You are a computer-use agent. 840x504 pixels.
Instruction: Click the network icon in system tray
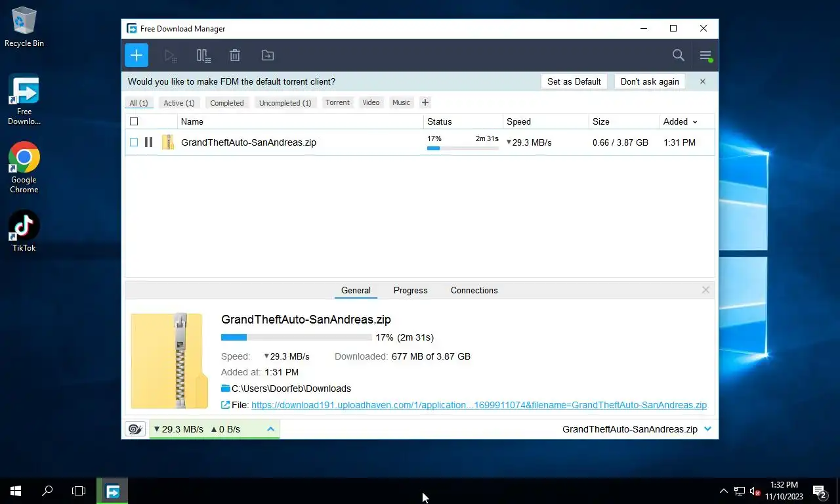coord(740,491)
